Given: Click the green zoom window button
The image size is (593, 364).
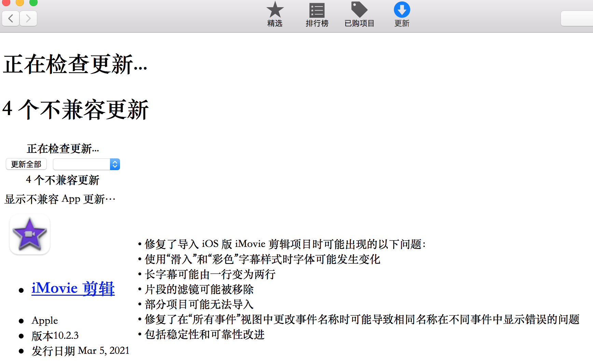Looking at the screenshot, I should (33, 2).
